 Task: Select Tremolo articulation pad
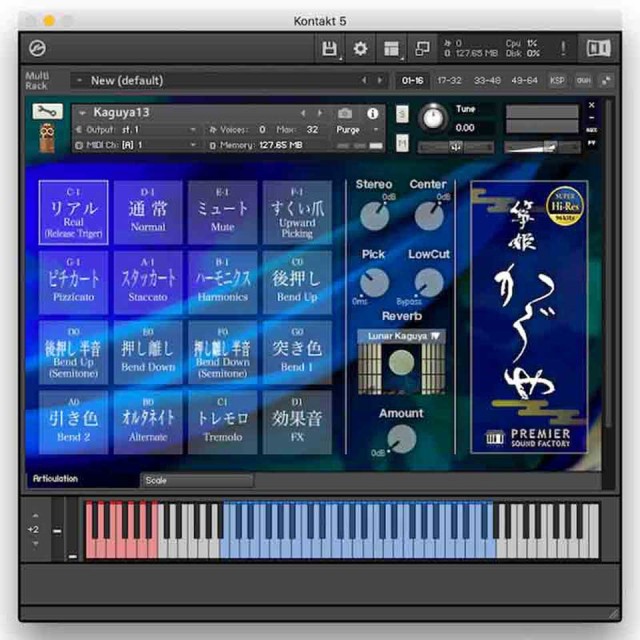222,422
